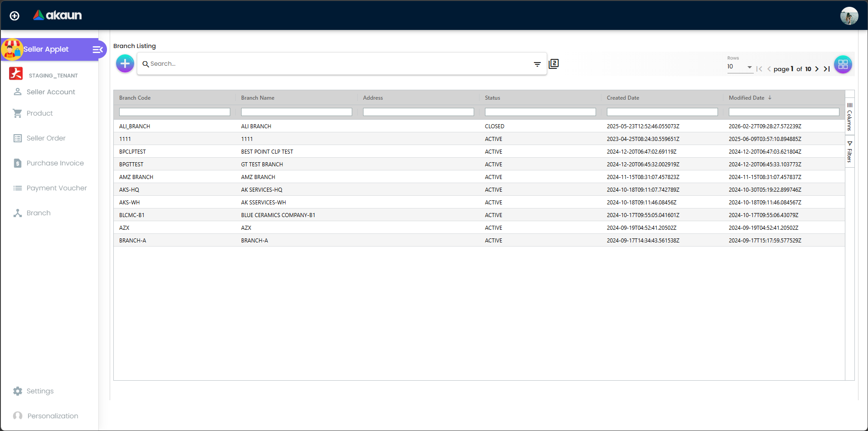Open the search filter options icon

tap(537, 64)
